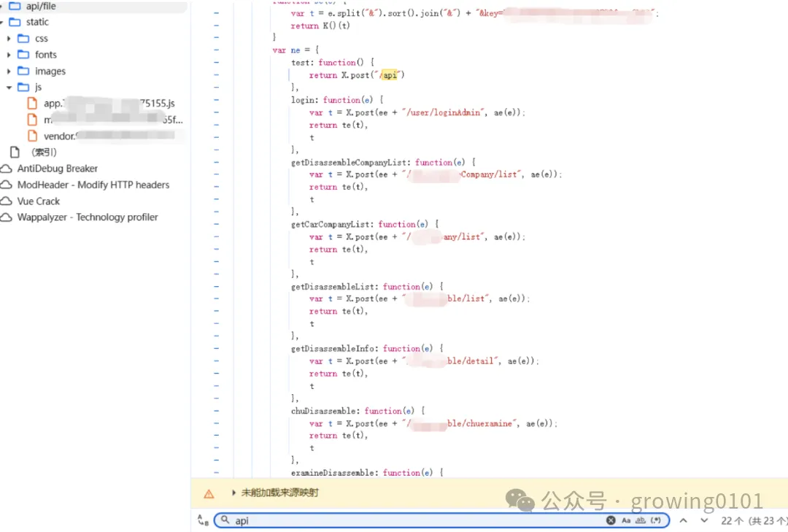788x532 pixels.
Task: Click inside the api search input field
Action: click(365, 520)
